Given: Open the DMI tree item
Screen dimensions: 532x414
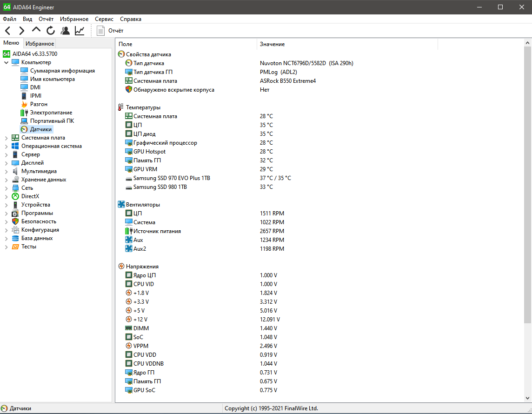Looking at the screenshot, I should click(35, 87).
